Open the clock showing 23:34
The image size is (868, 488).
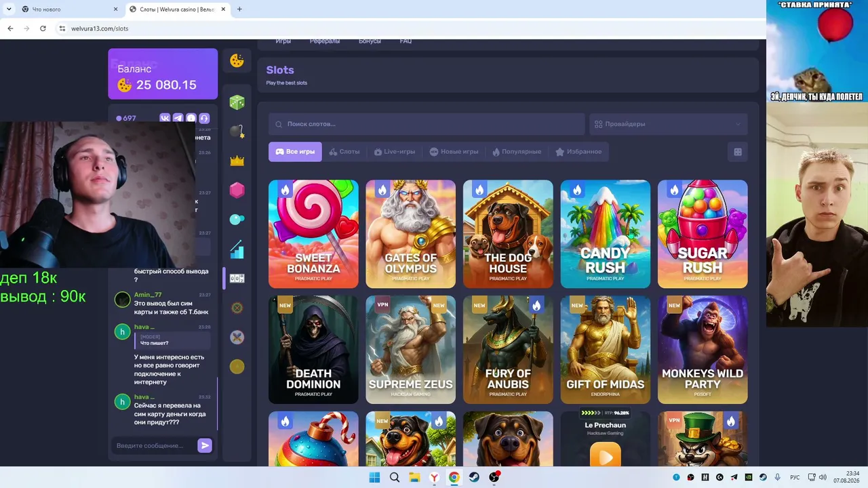tap(846, 477)
